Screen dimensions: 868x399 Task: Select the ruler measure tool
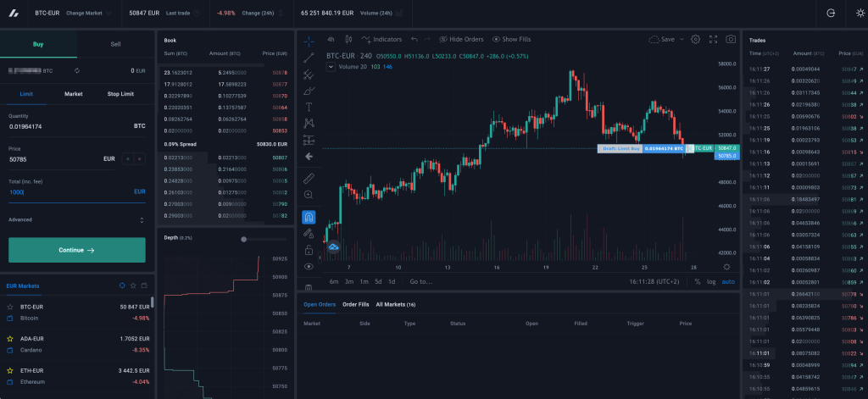tap(309, 178)
